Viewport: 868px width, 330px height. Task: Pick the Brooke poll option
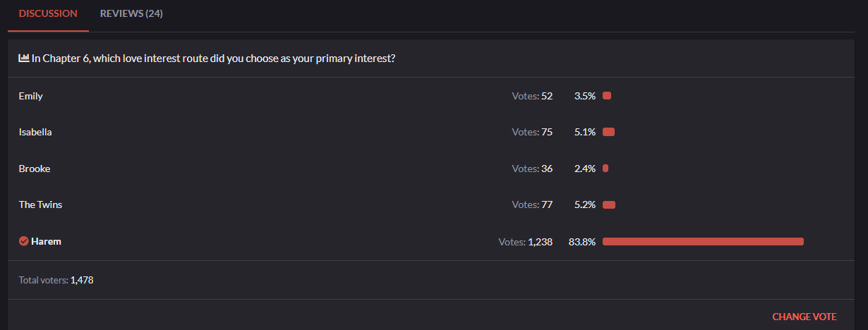35,169
